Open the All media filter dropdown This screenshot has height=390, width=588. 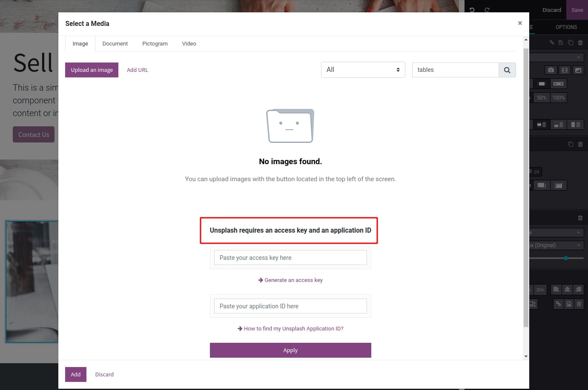pyautogui.click(x=362, y=69)
